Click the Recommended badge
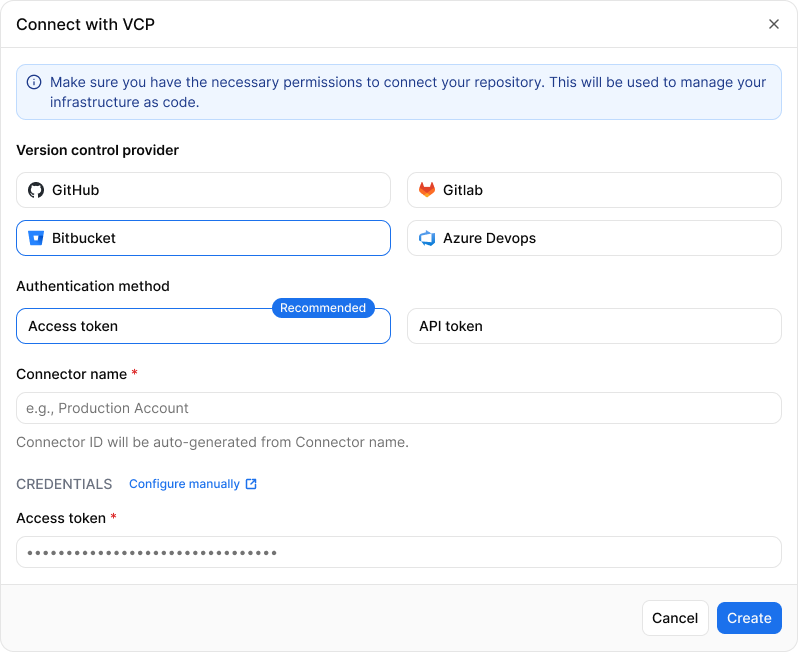The height and width of the screenshot is (652, 798). click(x=323, y=308)
